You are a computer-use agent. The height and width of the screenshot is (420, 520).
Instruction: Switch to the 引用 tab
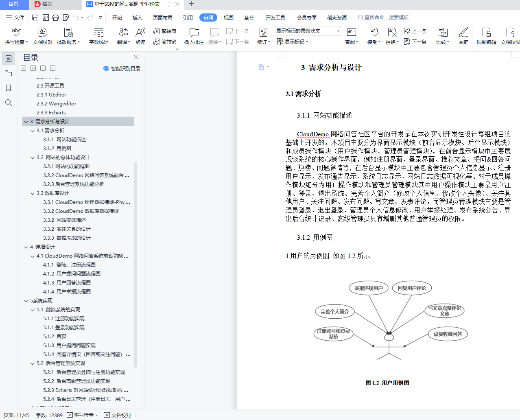click(188, 17)
